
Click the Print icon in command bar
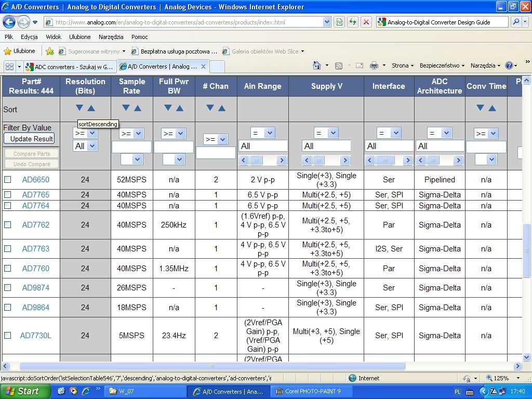point(374,65)
